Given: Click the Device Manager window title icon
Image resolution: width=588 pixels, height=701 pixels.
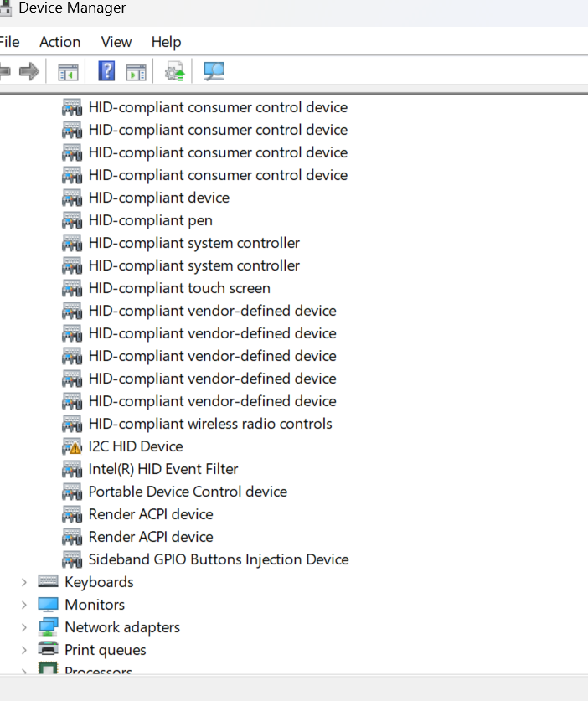Looking at the screenshot, I should point(8,8).
